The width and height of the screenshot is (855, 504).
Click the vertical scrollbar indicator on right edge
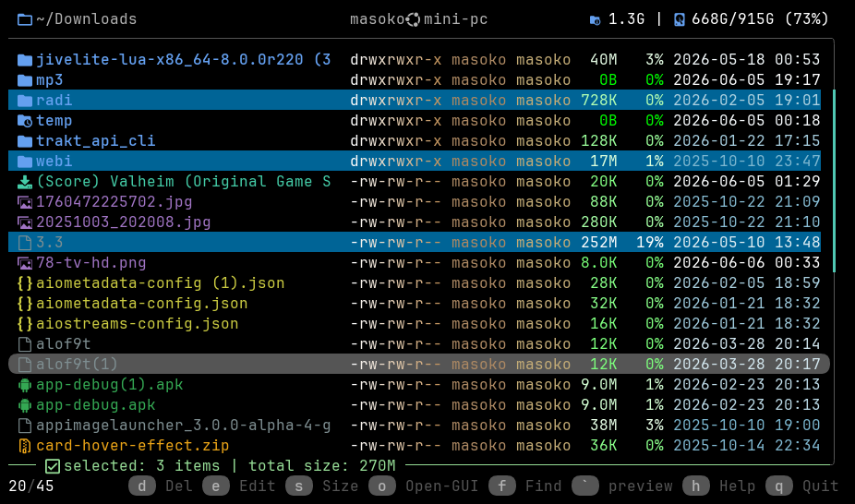(835, 181)
